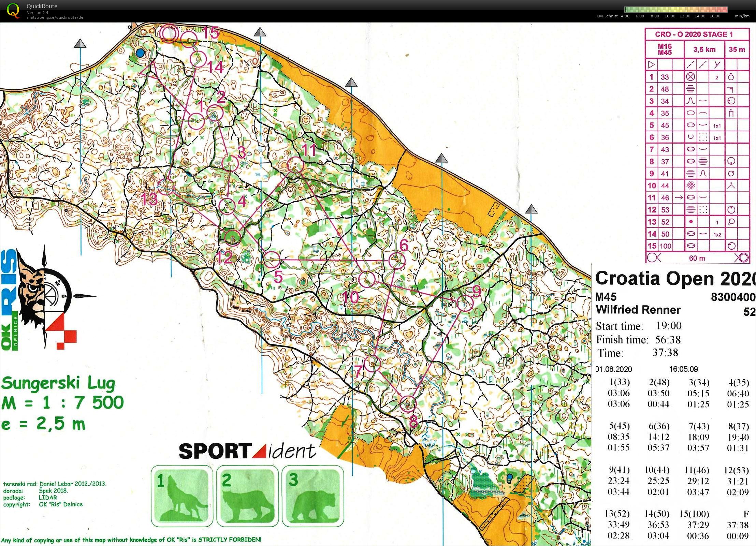Click control circle 11 on the map
This screenshot has height=546, width=756.
click(x=295, y=165)
